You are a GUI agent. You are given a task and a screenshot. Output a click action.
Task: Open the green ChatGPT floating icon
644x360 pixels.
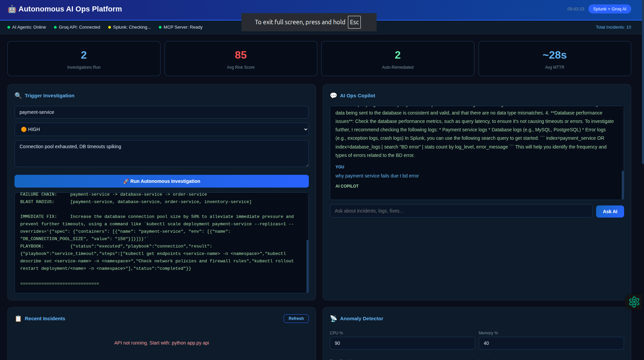tap(634, 302)
